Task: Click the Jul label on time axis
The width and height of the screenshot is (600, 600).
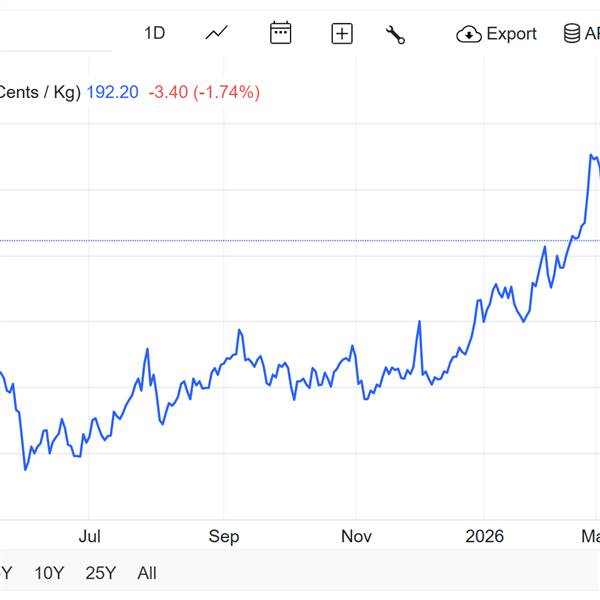Action: coord(90,537)
